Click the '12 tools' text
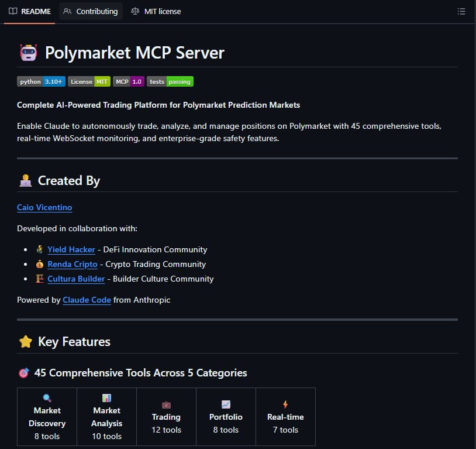 click(166, 430)
